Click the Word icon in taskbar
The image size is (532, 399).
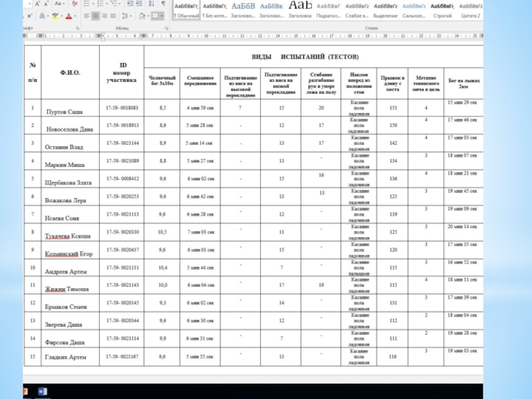pos(43,392)
